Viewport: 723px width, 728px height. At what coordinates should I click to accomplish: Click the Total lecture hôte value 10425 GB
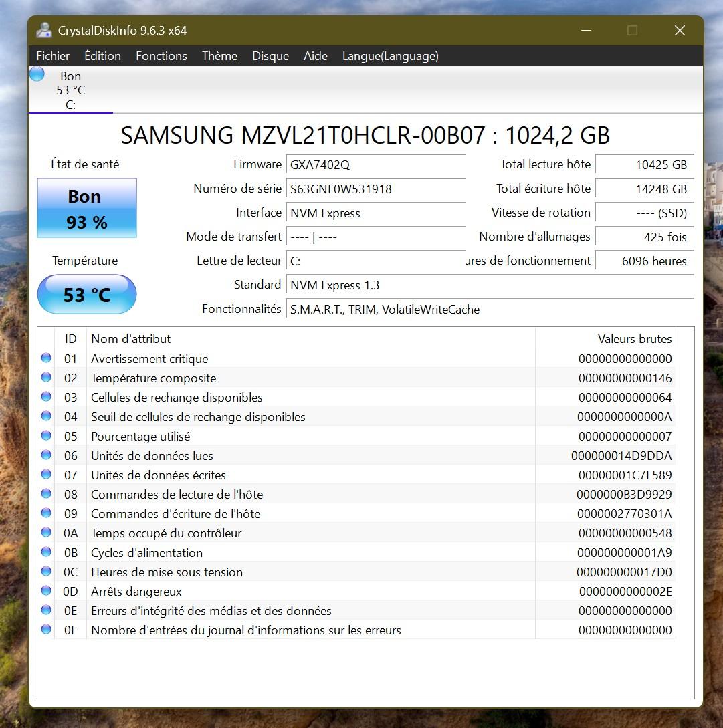coord(645,165)
